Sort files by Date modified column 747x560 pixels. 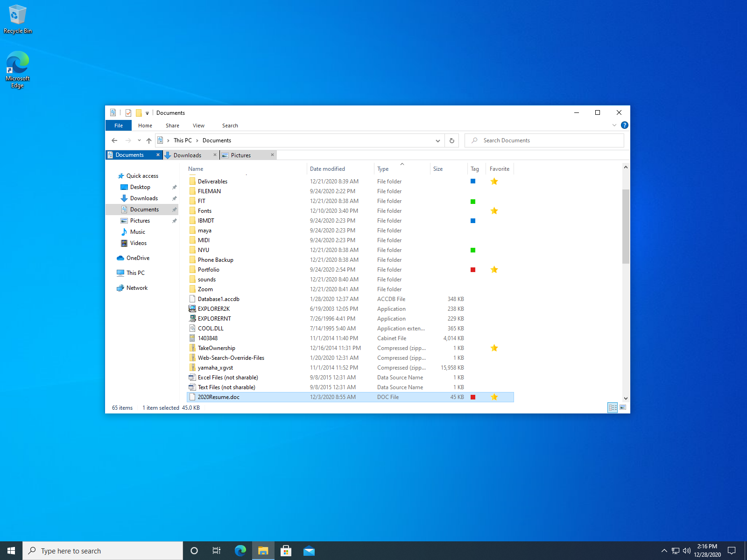click(327, 169)
